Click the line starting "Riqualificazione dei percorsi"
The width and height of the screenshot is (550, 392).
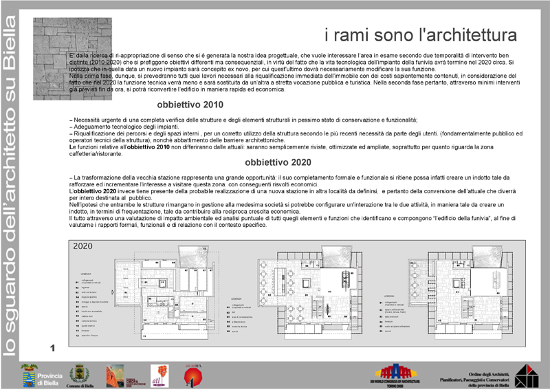296,133
